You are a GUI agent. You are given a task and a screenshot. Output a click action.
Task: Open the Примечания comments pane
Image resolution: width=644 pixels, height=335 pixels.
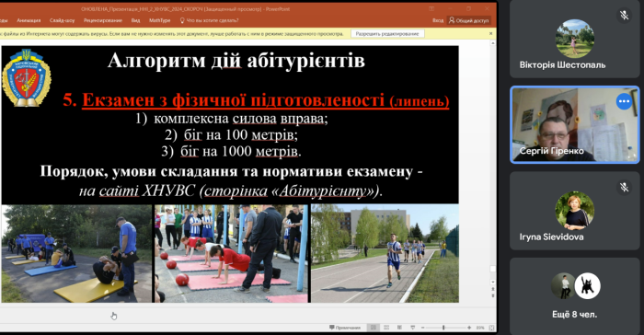[345, 328]
